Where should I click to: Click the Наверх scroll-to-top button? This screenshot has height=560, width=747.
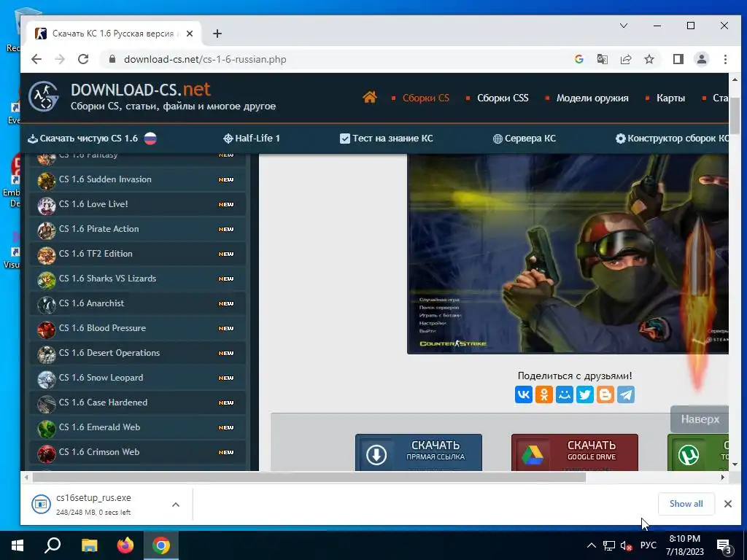[x=700, y=419]
